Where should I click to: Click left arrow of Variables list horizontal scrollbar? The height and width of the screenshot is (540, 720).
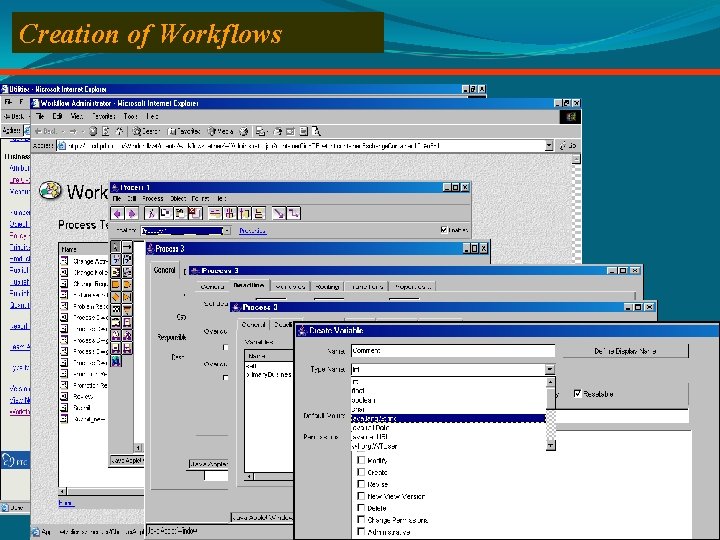(249, 477)
